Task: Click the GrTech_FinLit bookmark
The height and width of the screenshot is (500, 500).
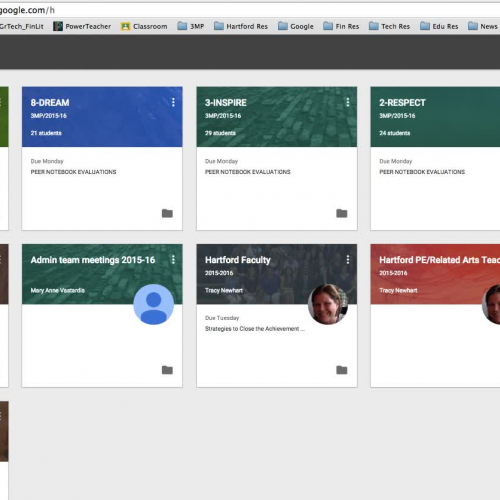Action: tap(22, 26)
